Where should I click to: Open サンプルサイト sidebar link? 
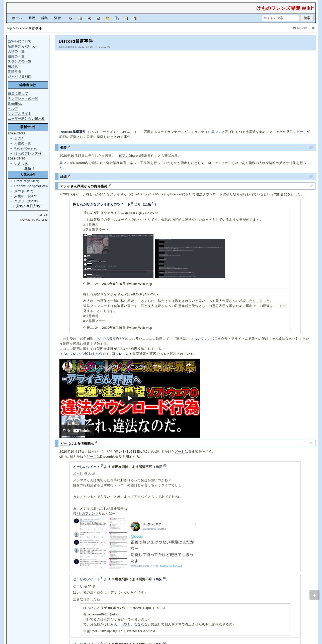(x=20, y=114)
